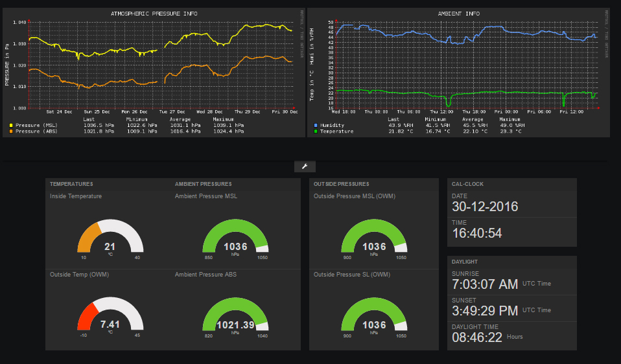The height and width of the screenshot is (364, 621).
Task: Click the time value 16:40:54
Action: 477,233
